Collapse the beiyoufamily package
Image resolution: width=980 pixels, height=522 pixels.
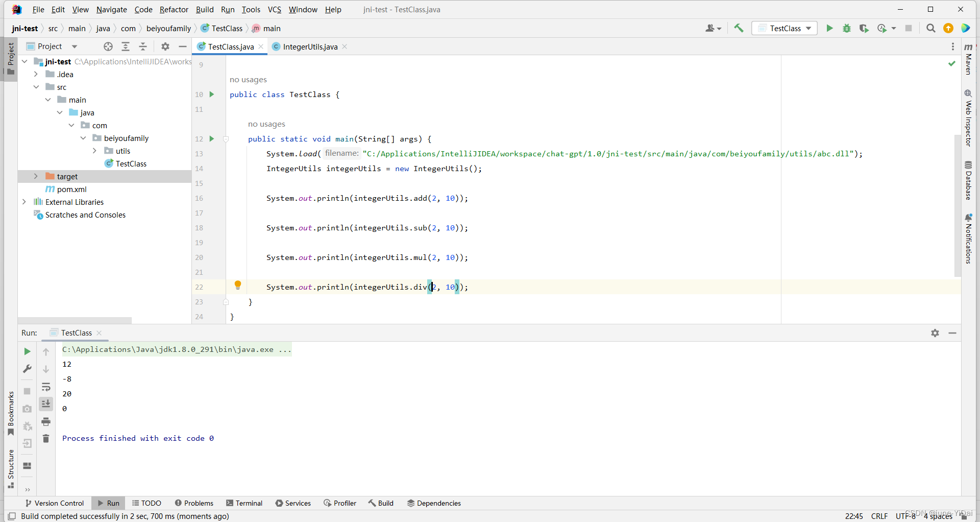(x=83, y=138)
